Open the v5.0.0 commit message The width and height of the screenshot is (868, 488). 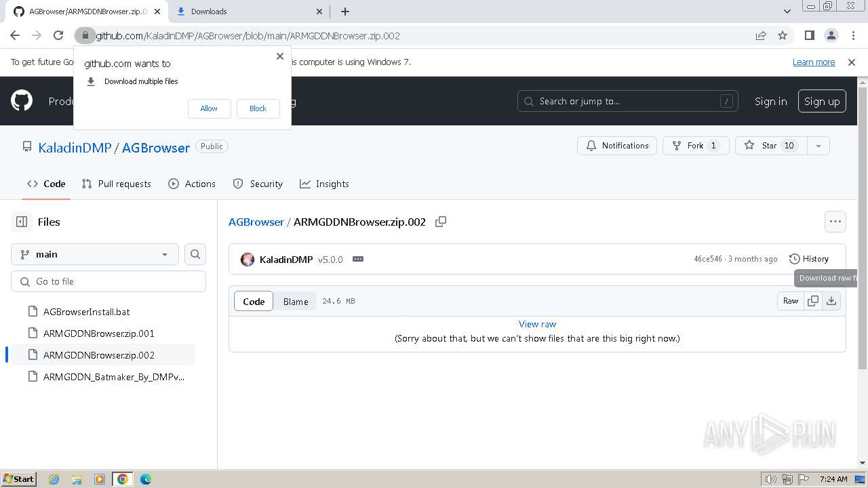coord(330,260)
